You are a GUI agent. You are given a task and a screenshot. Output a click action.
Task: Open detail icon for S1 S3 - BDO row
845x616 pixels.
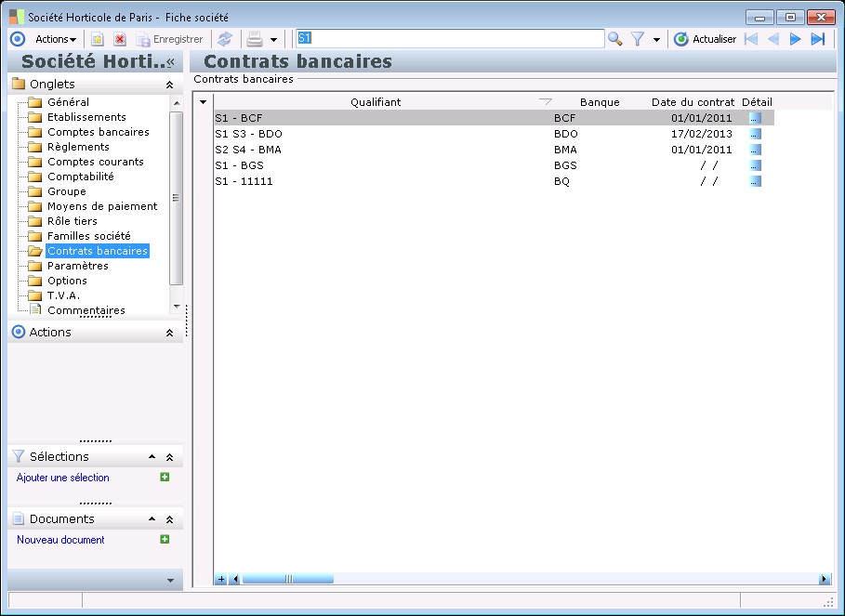(x=755, y=133)
